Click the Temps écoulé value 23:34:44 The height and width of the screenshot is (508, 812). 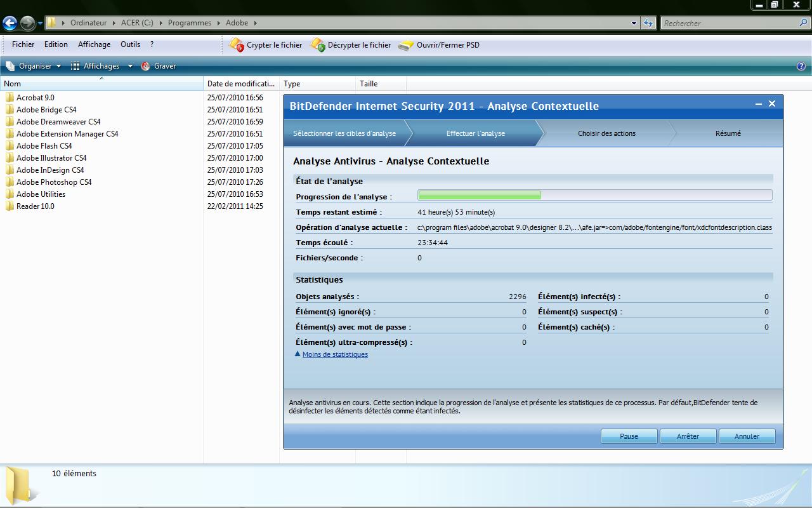(x=433, y=243)
